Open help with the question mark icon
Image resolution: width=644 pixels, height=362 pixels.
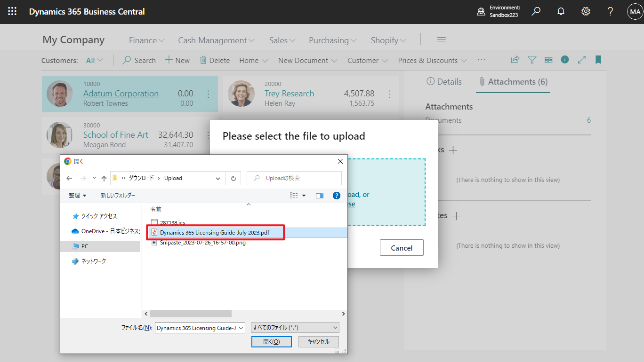click(x=610, y=11)
